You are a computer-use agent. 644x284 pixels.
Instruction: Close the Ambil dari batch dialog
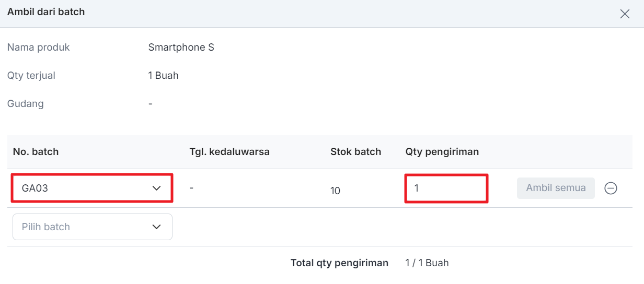click(x=625, y=14)
